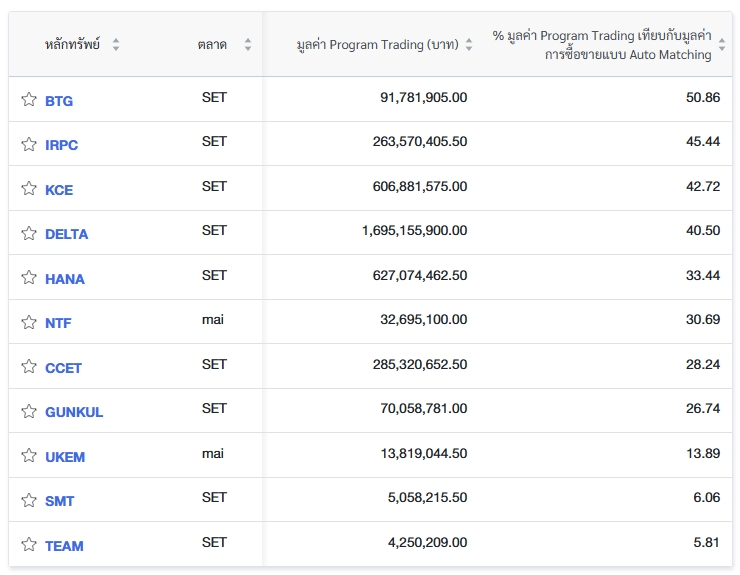Image resolution: width=740 pixels, height=575 pixels.
Task: Mark HANA with the star icon
Action: click(x=29, y=278)
